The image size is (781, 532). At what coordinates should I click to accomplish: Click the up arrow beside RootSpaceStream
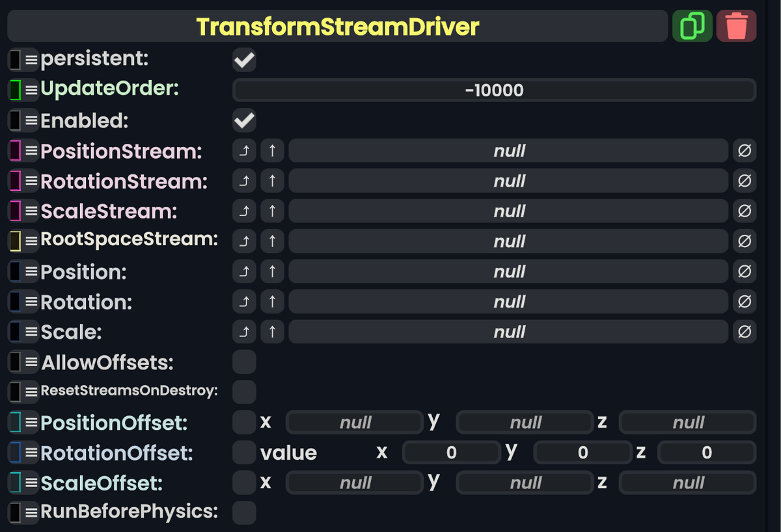pos(271,241)
